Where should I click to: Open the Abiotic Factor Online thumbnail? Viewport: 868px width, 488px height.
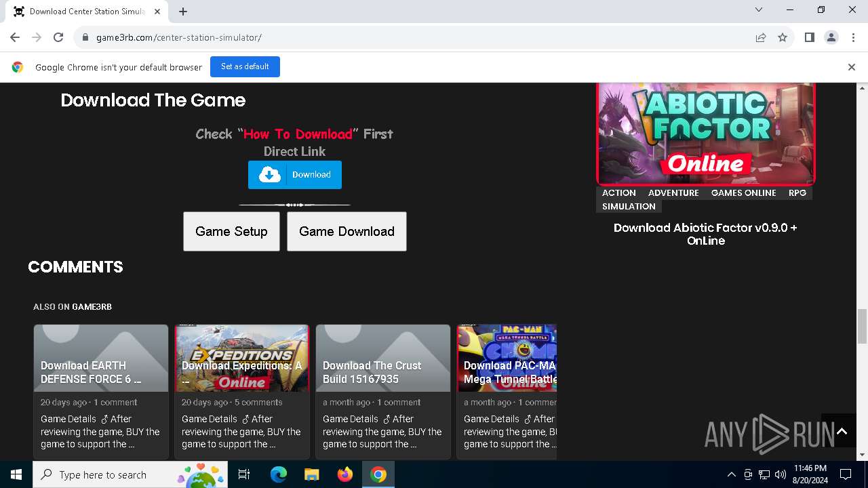[x=706, y=134]
